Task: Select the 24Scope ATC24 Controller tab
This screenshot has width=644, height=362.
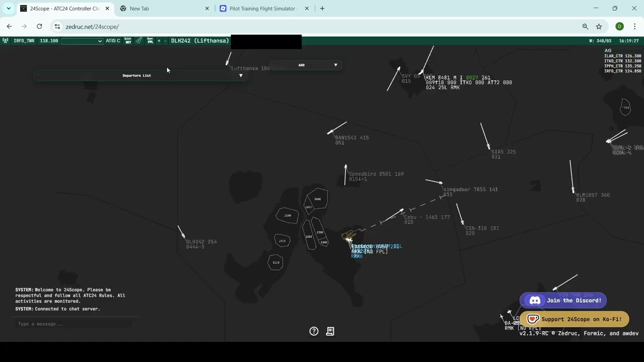Action: (x=65, y=9)
